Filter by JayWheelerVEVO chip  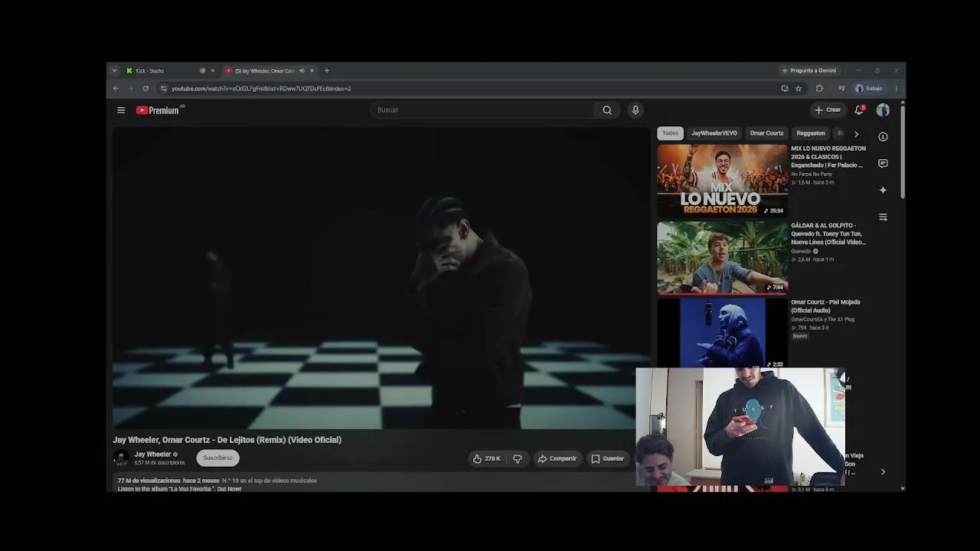click(x=714, y=133)
